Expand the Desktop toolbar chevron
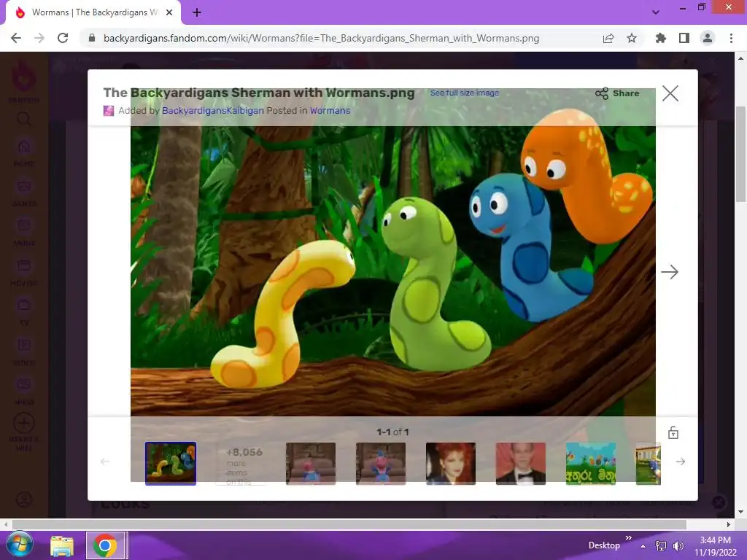This screenshot has height=560, width=747. click(628, 537)
